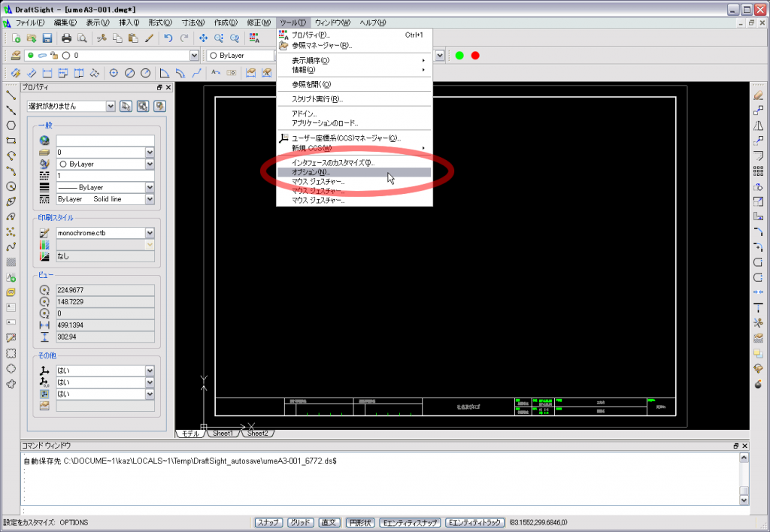
Task: Select the Polygon tool in left toolbar
Action: pyautogui.click(x=11, y=125)
